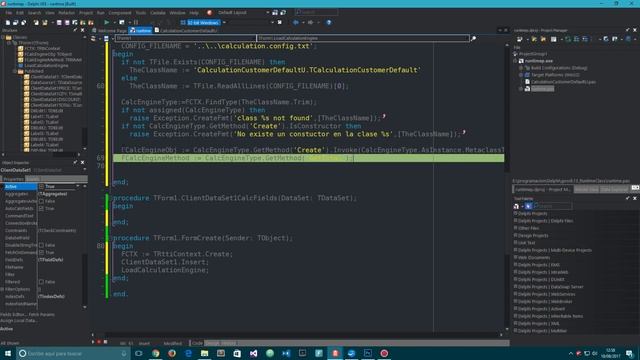Pin the Tool Palette panel
Image resolution: width=640 pixels, height=360 pixels.
coord(627,198)
